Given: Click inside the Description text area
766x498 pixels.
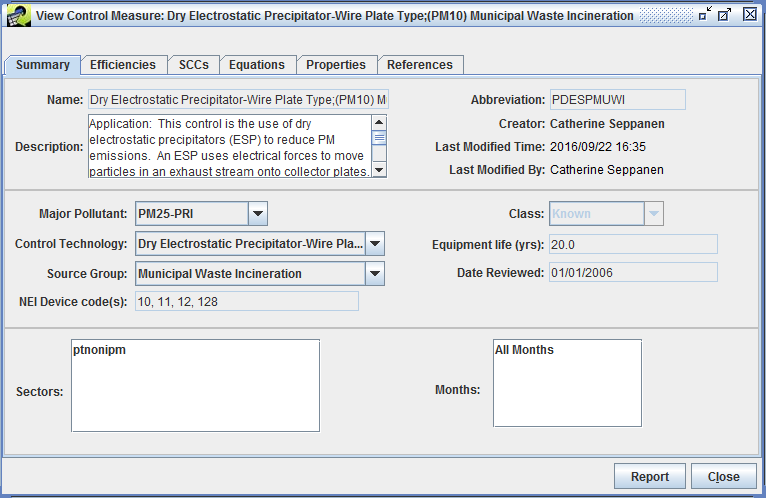Looking at the screenshot, I should [x=229, y=146].
